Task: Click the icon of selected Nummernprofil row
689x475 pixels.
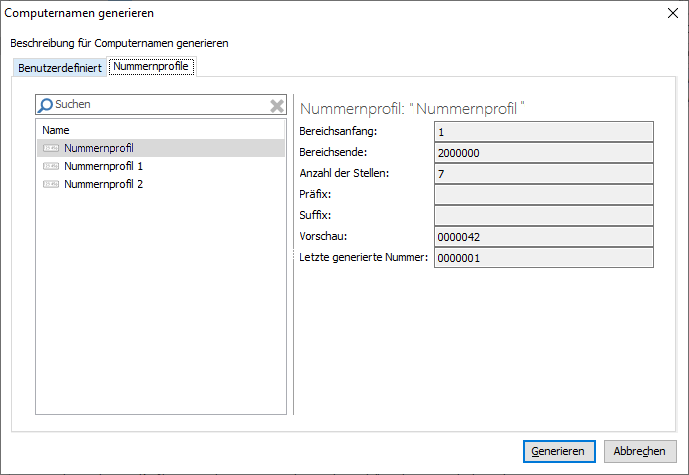Action: point(51,148)
